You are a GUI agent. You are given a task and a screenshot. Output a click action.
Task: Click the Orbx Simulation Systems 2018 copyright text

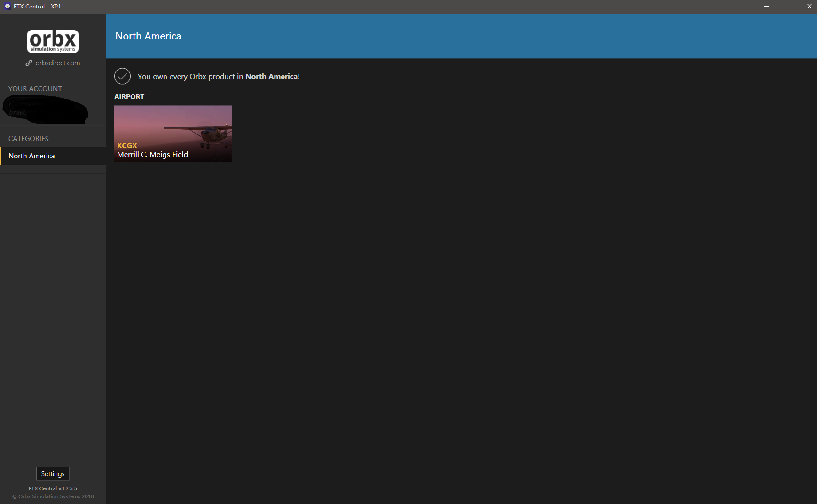click(53, 496)
